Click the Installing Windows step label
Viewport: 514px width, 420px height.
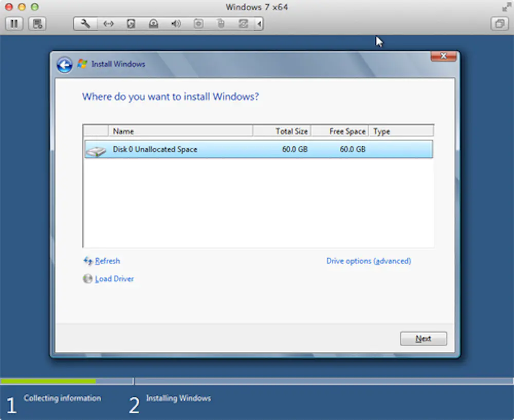[x=178, y=398]
